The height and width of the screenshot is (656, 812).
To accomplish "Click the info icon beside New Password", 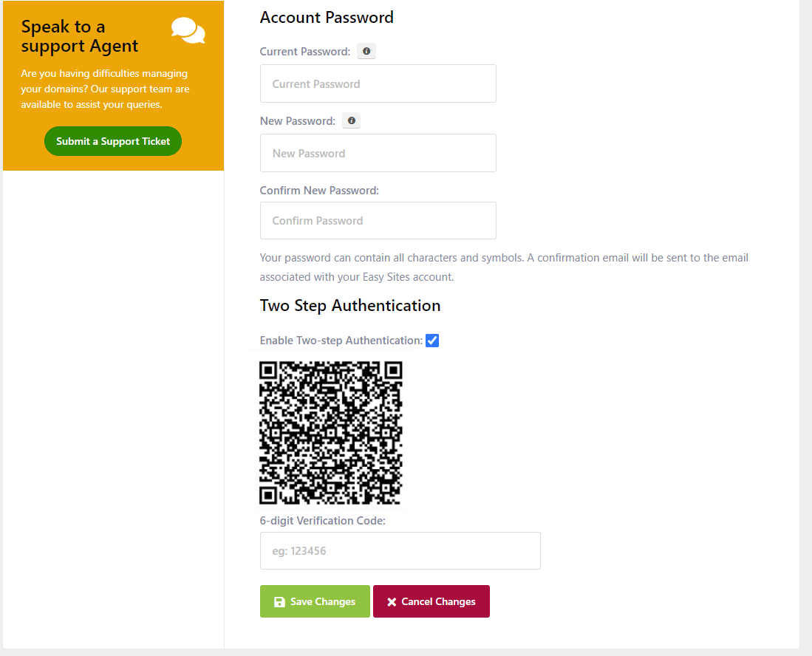I will [352, 120].
